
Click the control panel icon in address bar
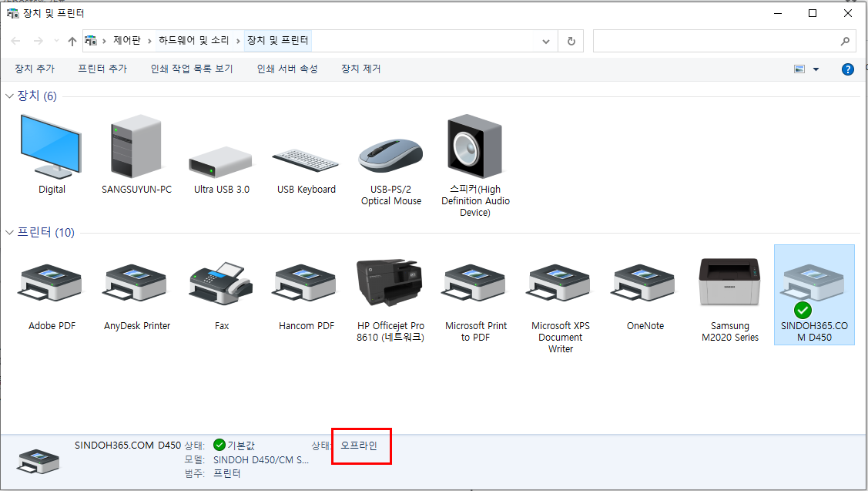(91, 40)
